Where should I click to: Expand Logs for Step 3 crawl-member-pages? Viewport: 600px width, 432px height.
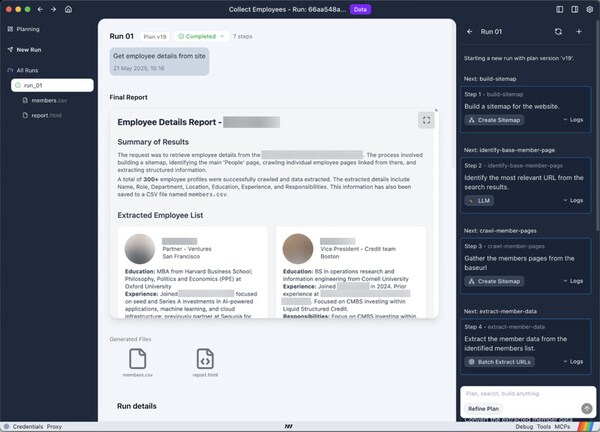[572, 282]
